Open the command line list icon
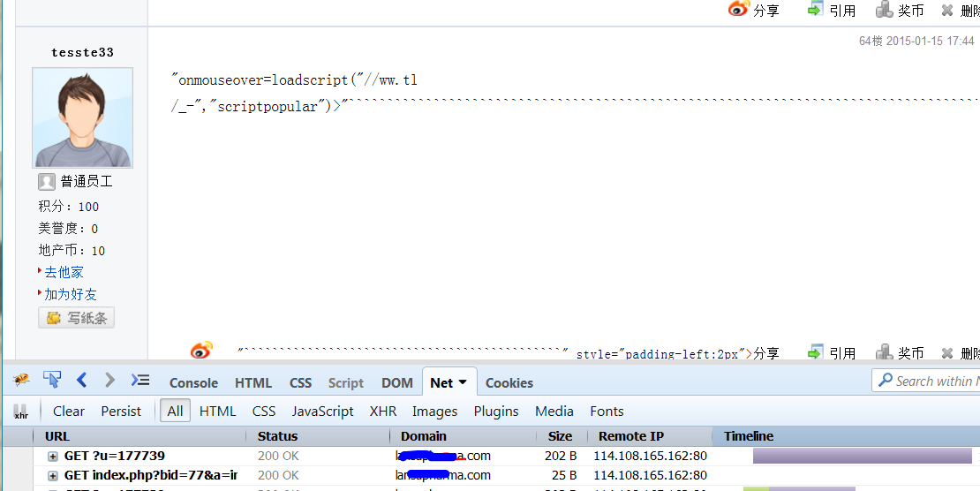This screenshot has width=980, height=491. point(140,379)
